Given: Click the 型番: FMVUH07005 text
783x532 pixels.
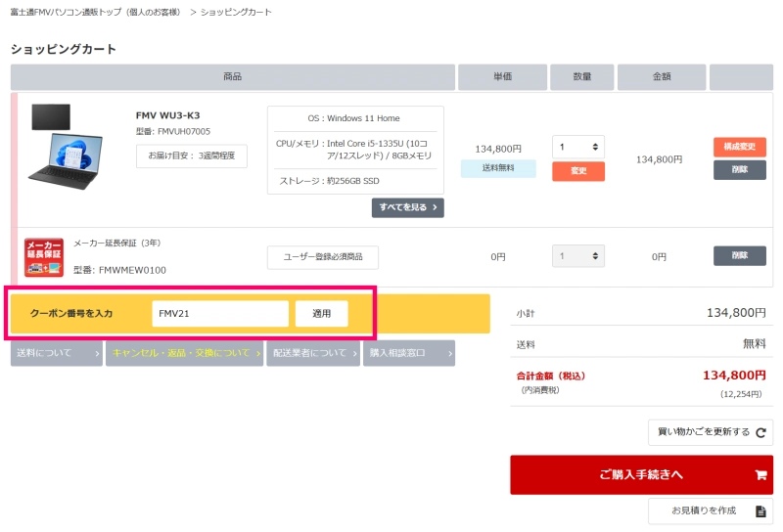Looking at the screenshot, I should coord(173,131).
